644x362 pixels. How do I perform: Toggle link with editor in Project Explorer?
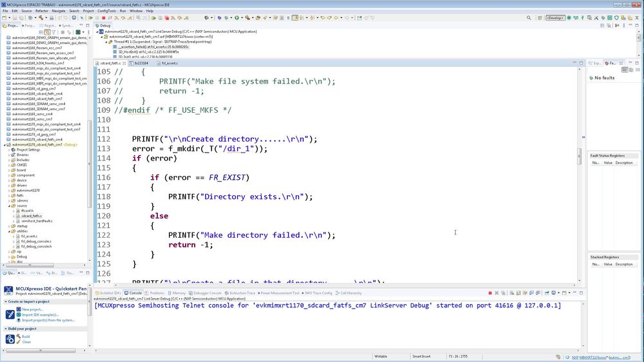click(x=48, y=32)
